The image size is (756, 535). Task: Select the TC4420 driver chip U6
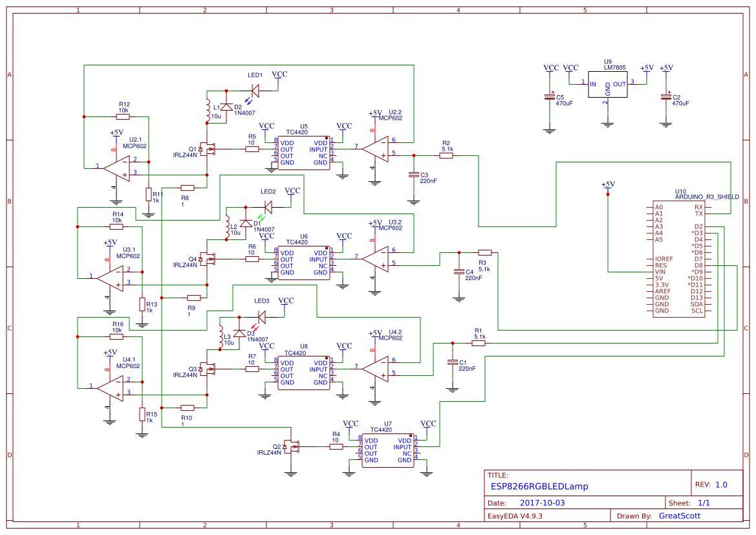(304, 263)
